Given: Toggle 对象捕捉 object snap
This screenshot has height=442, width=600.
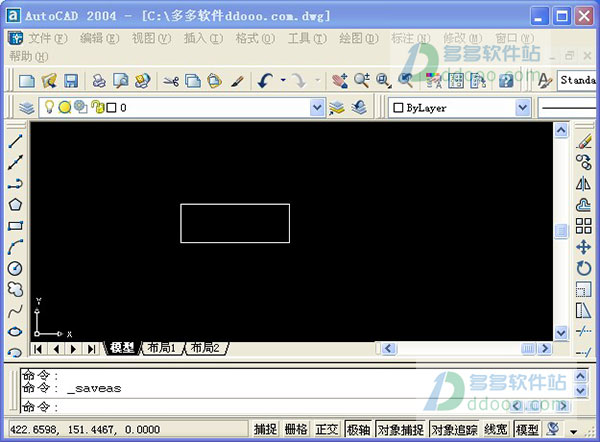Looking at the screenshot, I should [401, 429].
